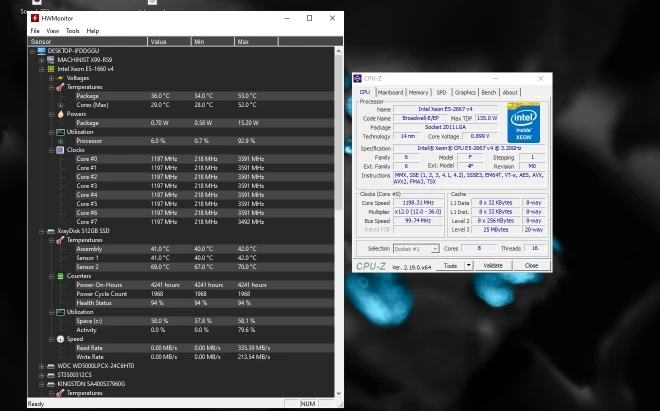
Task: Open the About tab in CPU-Z
Action: [510, 93]
